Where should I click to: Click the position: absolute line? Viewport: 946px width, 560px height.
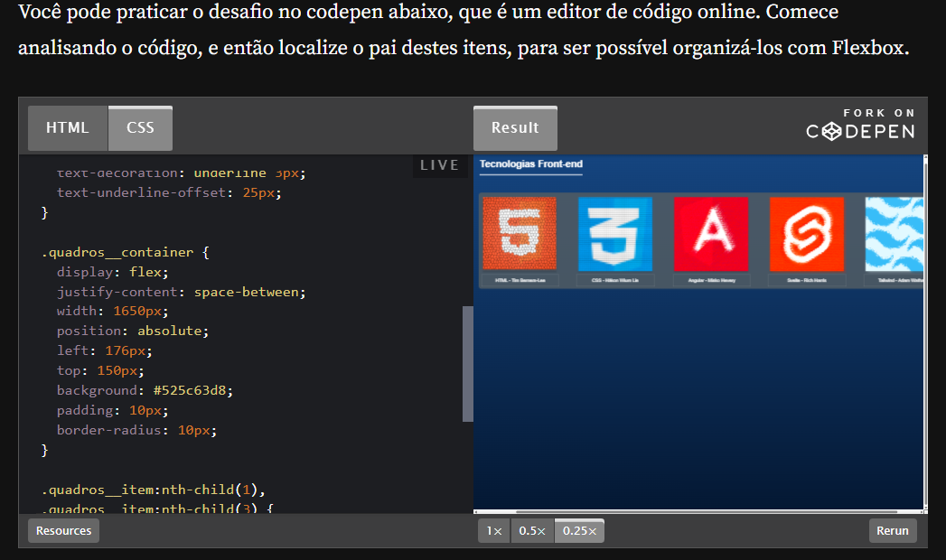[133, 331]
